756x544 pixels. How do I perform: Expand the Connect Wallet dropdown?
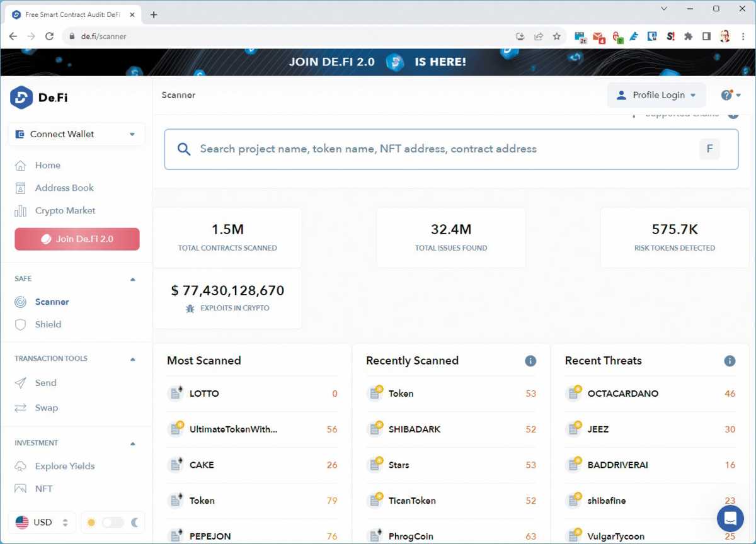tap(132, 134)
